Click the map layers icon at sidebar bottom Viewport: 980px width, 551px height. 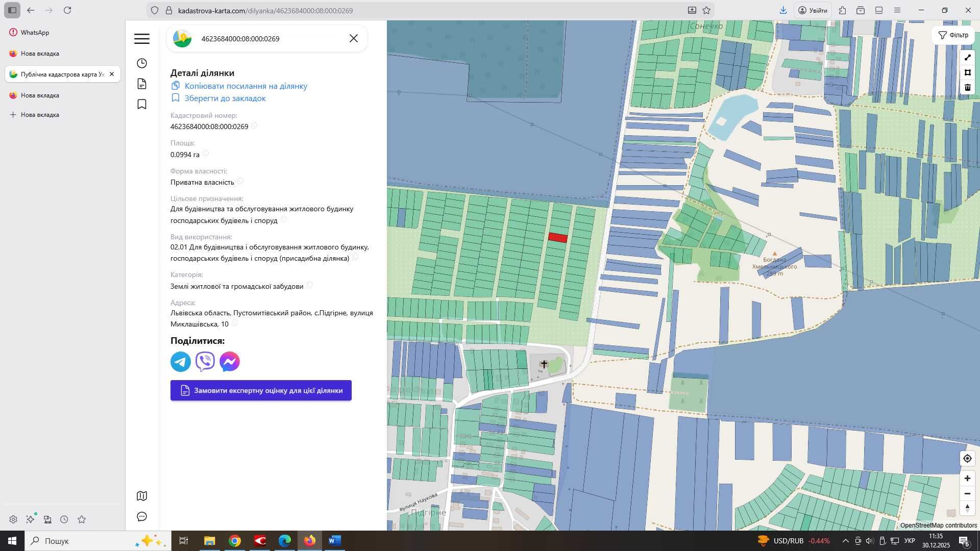point(142,496)
